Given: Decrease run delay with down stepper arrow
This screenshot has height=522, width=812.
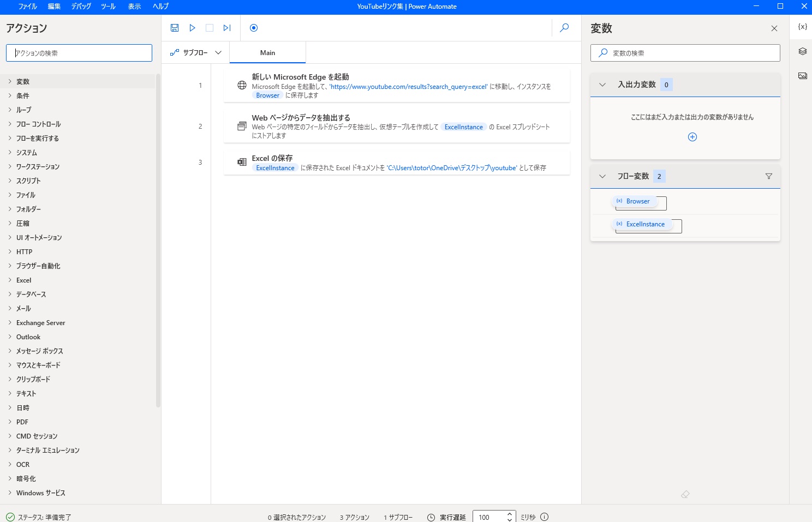Looking at the screenshot, I should pyautogui.click(x=510, y=520).
